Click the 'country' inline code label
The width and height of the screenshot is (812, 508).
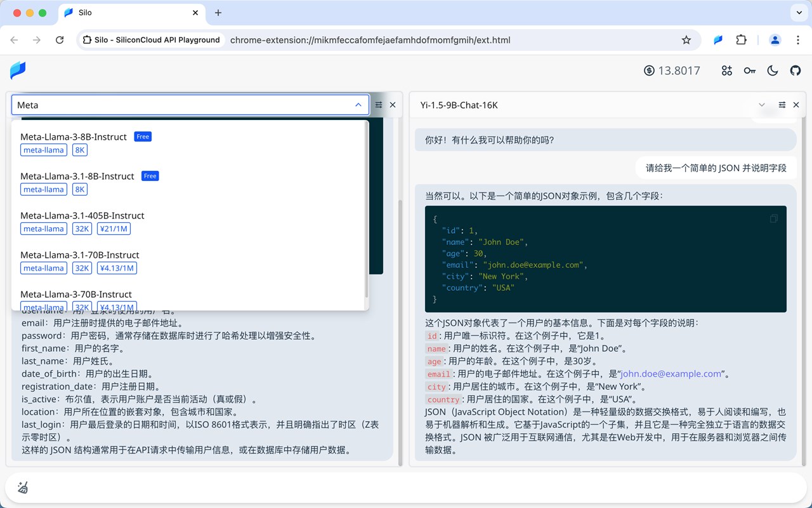pyautogui.click(x=443, y=399)
